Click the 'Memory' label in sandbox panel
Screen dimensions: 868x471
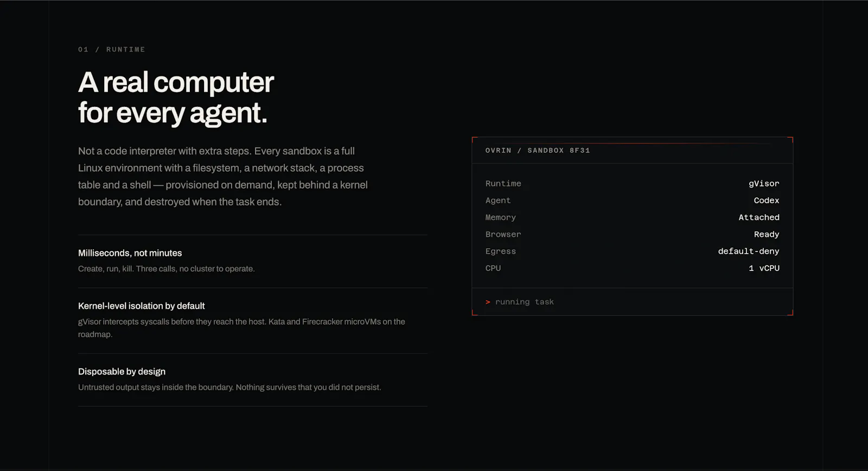500,217
